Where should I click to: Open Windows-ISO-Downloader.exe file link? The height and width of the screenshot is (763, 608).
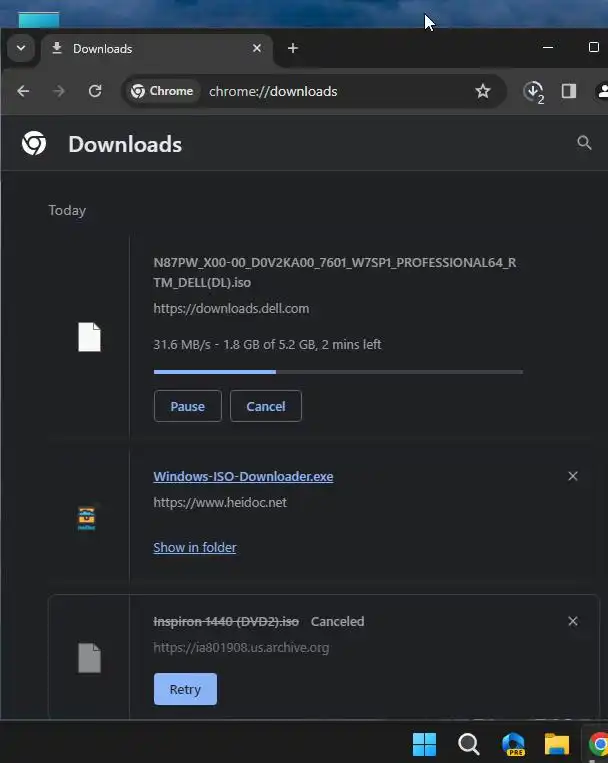(x=243, y=476)
